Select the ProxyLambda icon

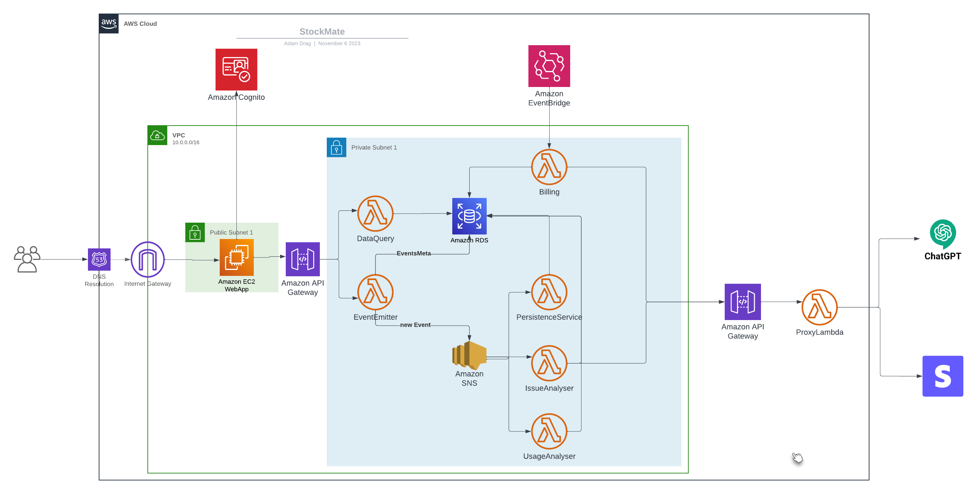click(819, 307)
